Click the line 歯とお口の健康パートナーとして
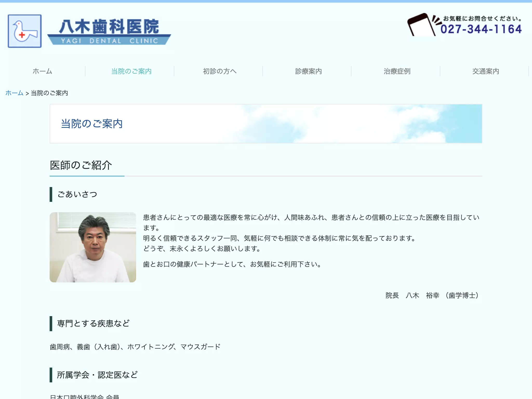Screen dimensions: 532x399 pos(232,264)
